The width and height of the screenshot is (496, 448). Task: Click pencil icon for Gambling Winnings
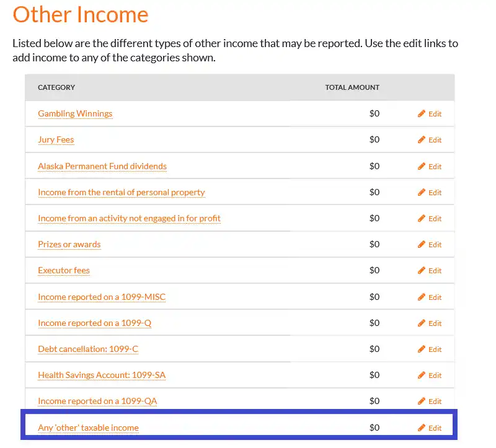click(422, 114)
